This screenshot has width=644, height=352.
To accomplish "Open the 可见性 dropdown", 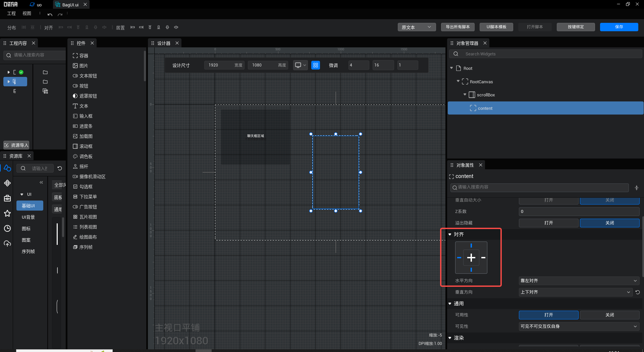I will click(x=579, y=326).
